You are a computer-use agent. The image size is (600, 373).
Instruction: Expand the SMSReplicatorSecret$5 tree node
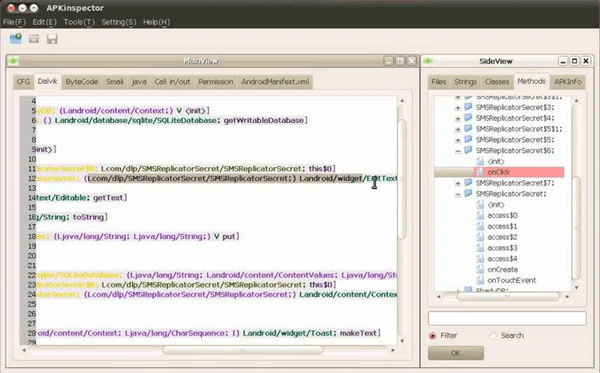(x=458, y=140)
